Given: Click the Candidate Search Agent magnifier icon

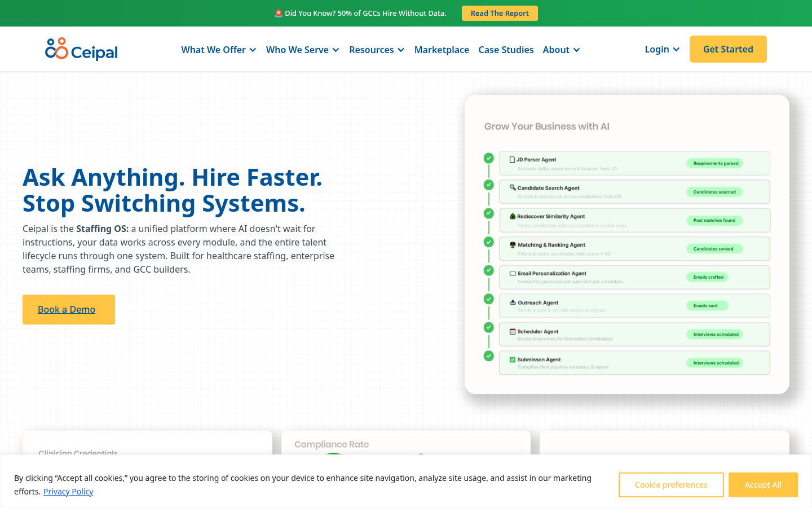Looking at the screenshot, I should 513,187.
